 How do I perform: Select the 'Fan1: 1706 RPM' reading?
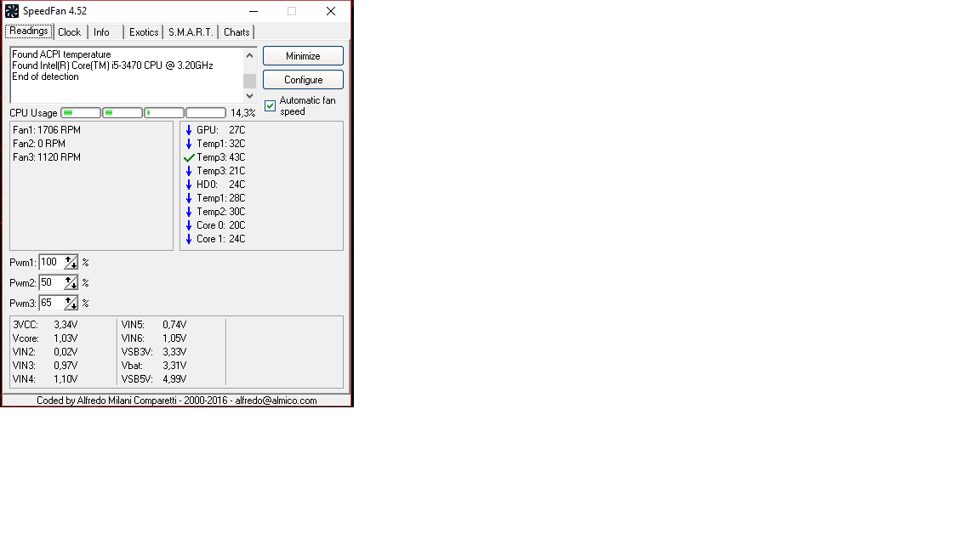pos(47,130)
